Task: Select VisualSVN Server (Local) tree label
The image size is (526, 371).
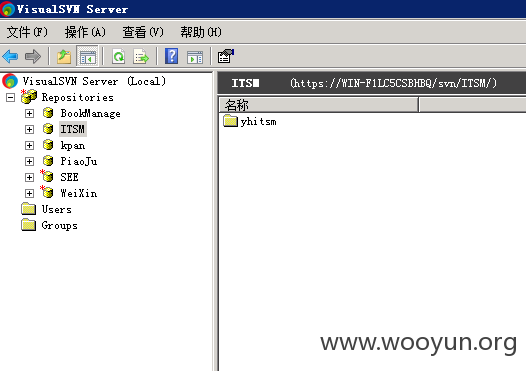Action: (94, 81)
